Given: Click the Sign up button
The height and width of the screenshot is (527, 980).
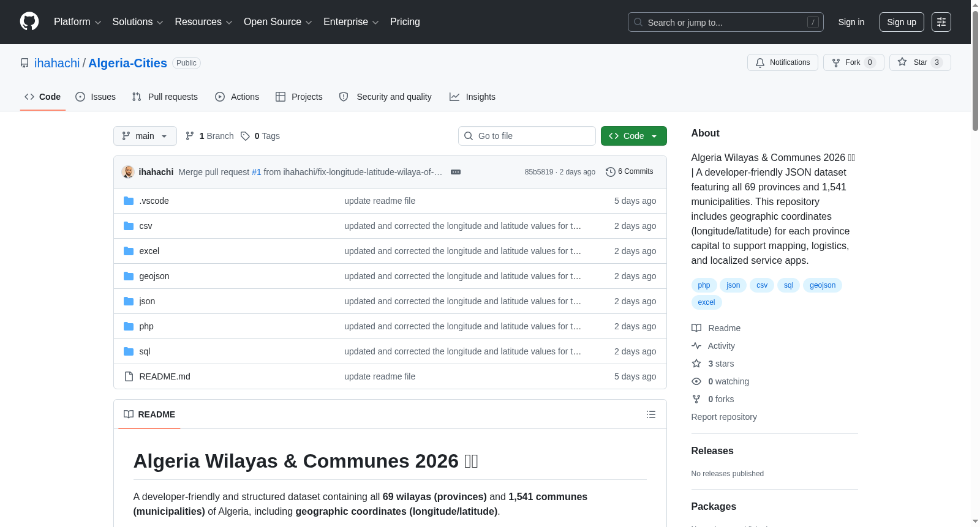Looking at the screenshot, I should pos(902,22).
